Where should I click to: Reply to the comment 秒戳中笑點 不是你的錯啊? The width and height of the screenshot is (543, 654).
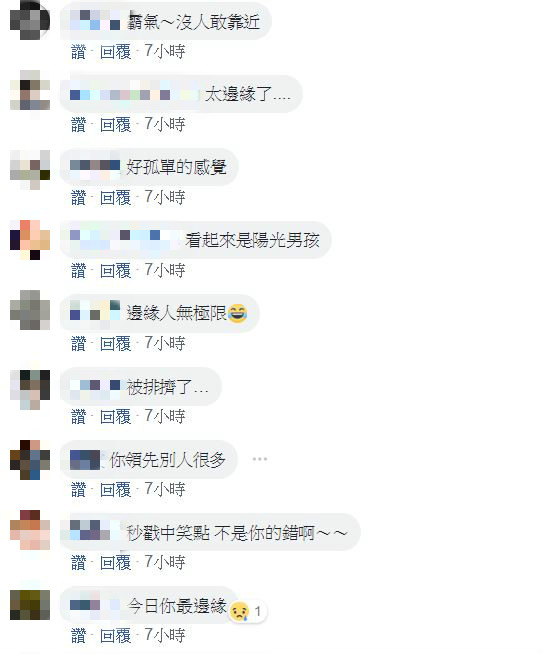click(x=116, y=563)
